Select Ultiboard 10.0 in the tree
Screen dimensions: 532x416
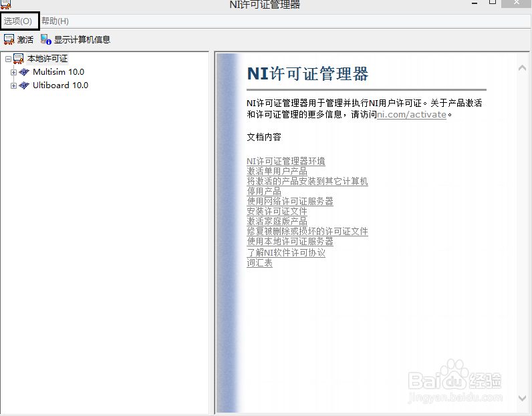60,85
